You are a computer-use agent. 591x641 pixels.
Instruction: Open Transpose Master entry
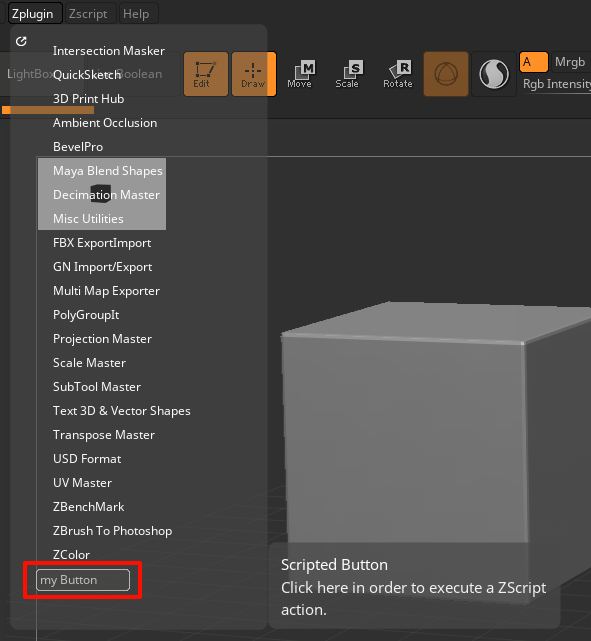click(104, 435)
